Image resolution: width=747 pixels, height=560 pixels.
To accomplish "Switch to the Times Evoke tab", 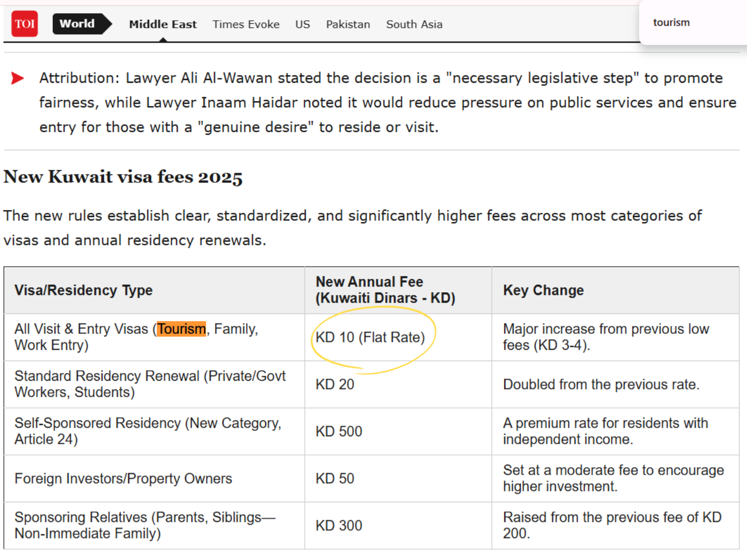I will coord(246,24).
